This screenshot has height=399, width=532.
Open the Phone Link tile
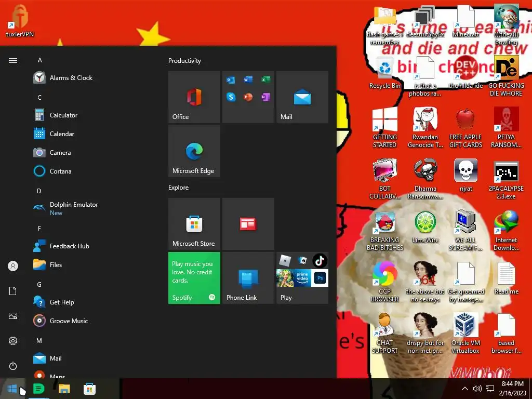point(248,278)
